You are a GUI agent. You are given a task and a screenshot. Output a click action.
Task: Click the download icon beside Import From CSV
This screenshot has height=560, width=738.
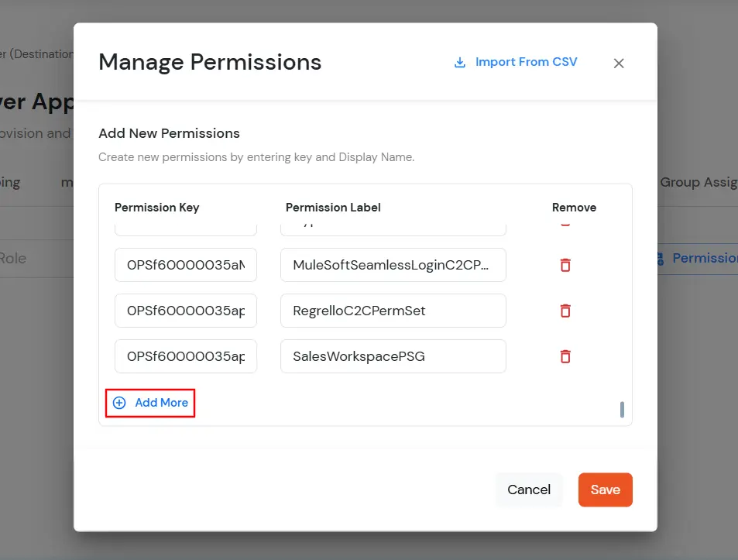tap(460, 61)
